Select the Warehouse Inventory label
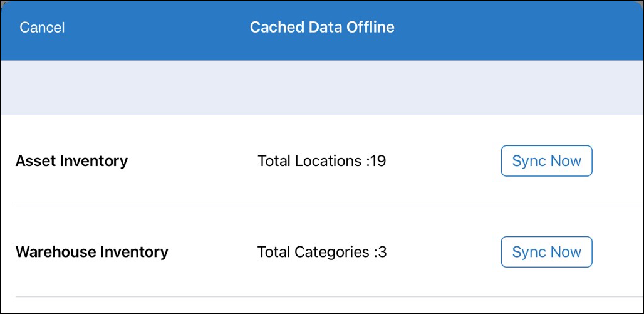The width and height of the screenshot is (644, 314). click(x=91, y=251)
